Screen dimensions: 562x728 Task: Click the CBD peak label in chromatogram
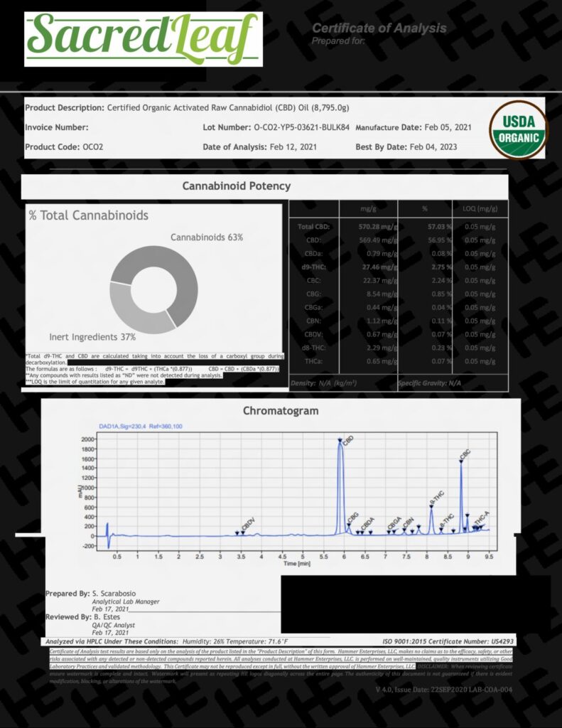(347, 441)
